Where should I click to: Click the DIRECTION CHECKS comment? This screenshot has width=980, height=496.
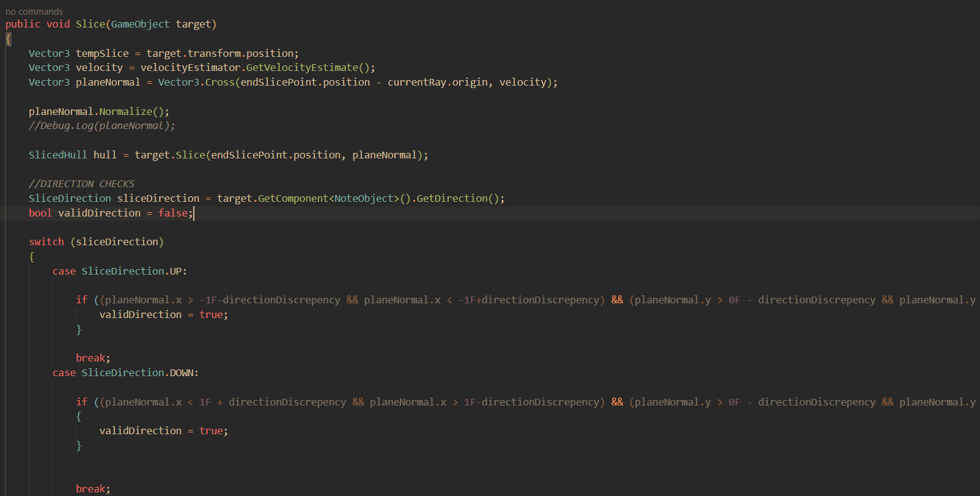[81, 184]
